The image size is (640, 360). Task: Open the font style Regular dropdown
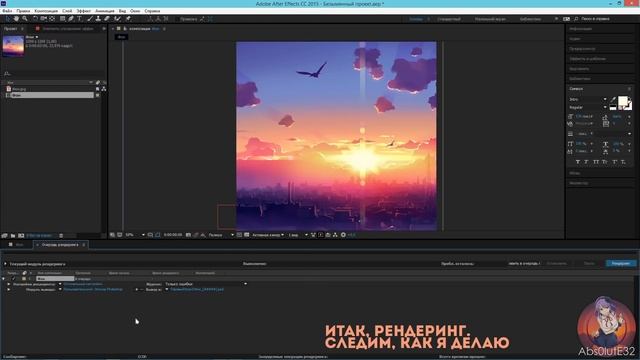click(588, 107)
